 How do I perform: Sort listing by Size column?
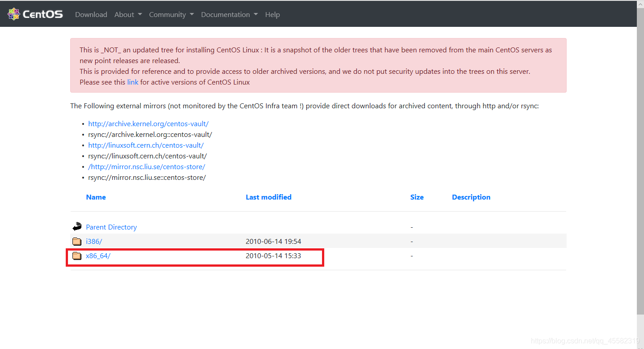point(417,197)
